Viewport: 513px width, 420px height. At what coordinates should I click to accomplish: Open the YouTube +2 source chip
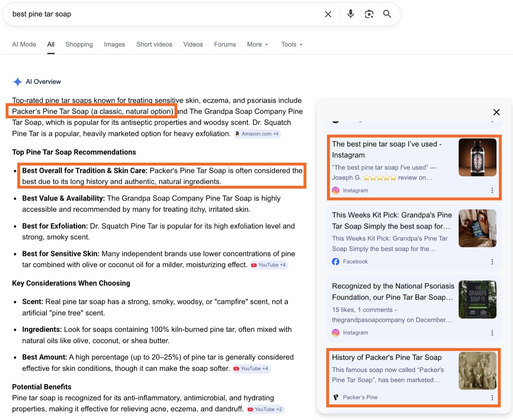click(x=265, y=409)
